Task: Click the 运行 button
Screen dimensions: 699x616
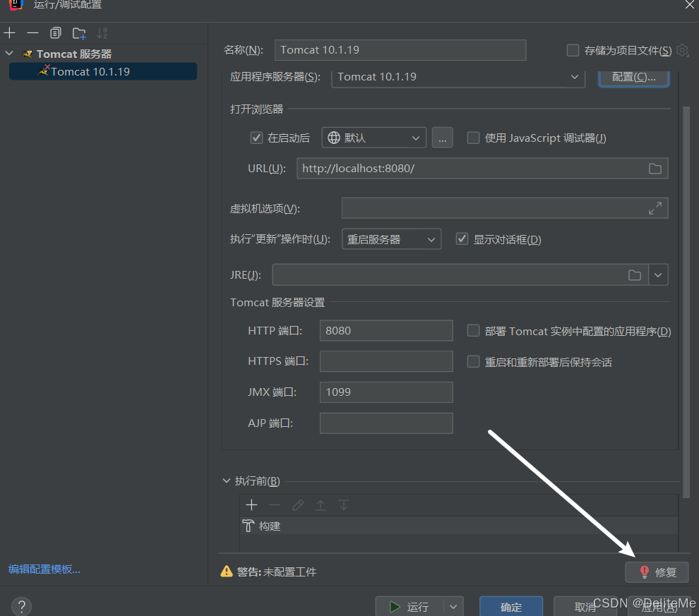Action: tap(410, 607)
